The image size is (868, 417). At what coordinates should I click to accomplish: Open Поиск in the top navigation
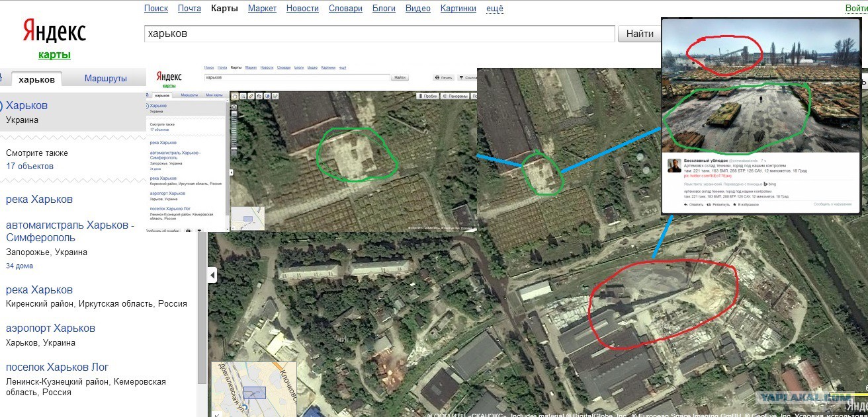click(x=156, y=9)
